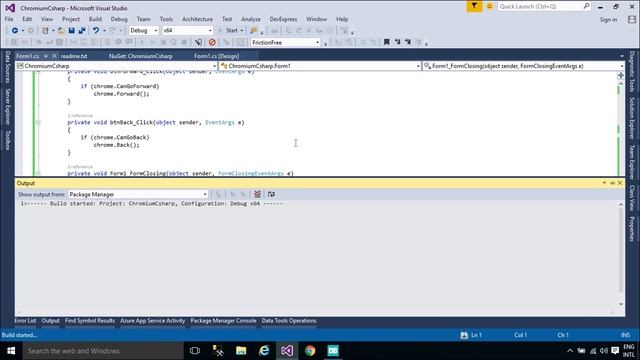The height and width of the screenshot is (360, 640).
Task: Click the next bookmark icon
Action: (407, 42)
